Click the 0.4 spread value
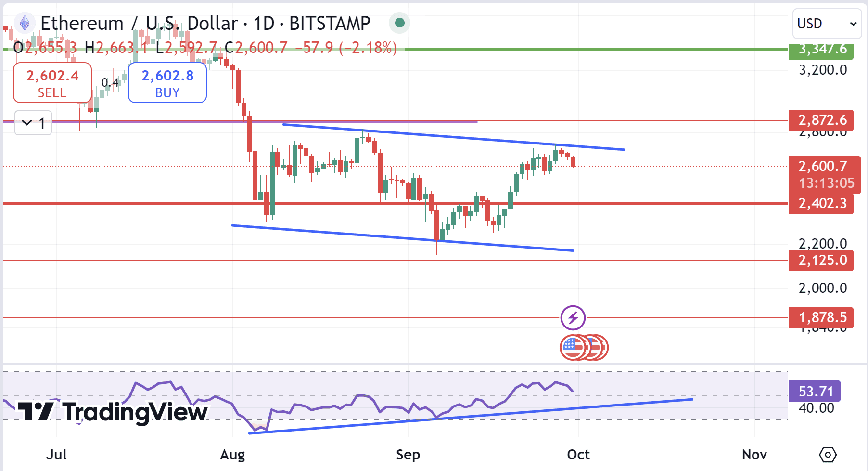The height and width of the screenshot is (471, 868). point(110,83)
